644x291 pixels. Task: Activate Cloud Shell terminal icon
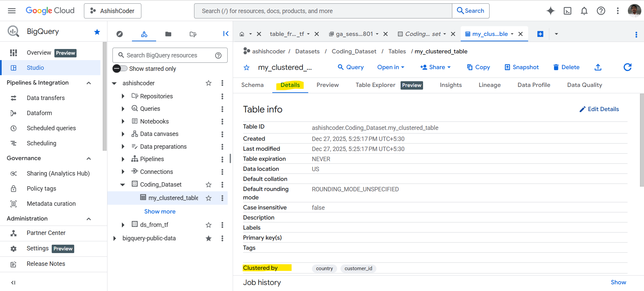tap(567, 11)
